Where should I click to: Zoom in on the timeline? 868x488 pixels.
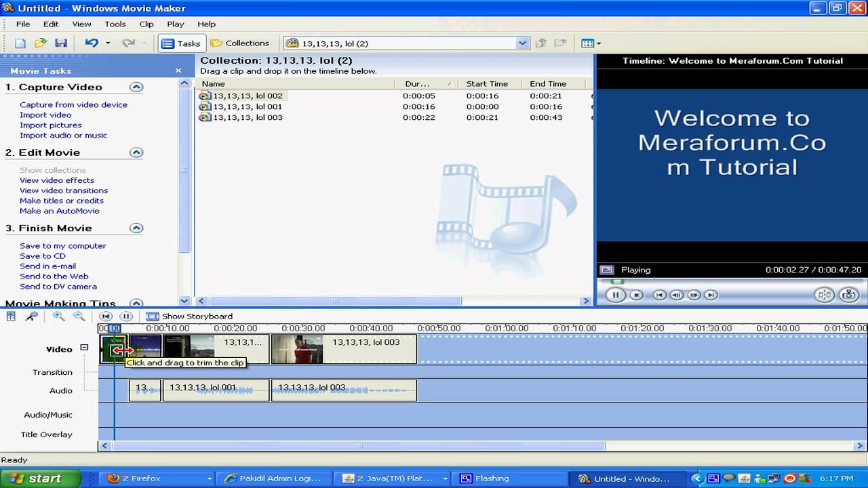(58, 317)
